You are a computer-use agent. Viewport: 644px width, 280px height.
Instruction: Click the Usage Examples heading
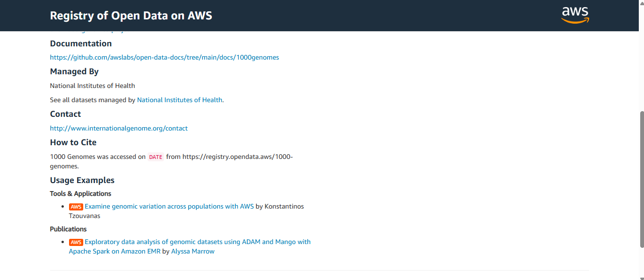[82, 180]
